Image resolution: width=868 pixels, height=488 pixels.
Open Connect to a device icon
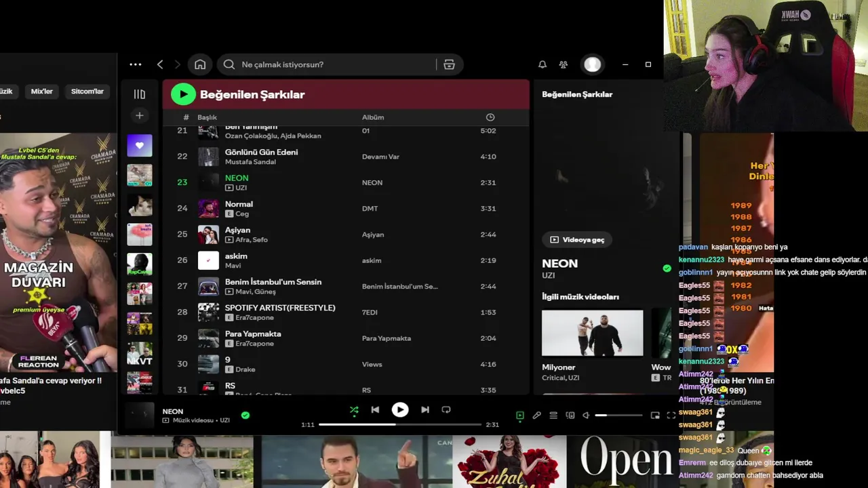[x=570, y=415]
